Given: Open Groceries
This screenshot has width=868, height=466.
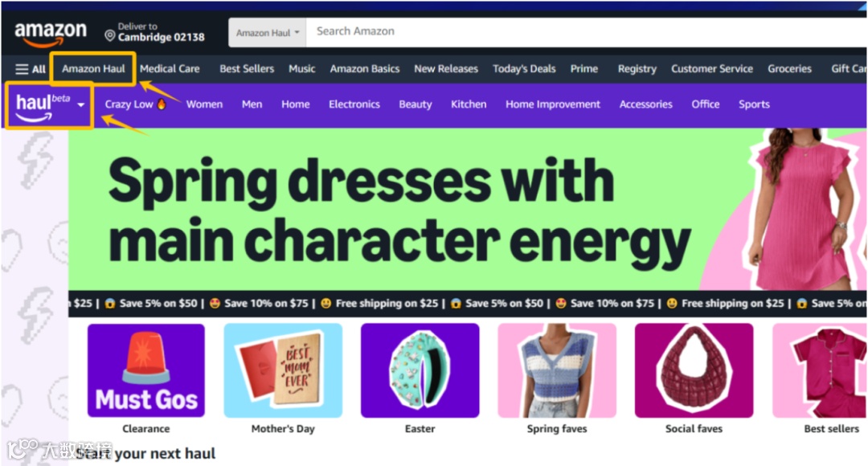Looking at the screenshot, I should click(789, 69).
